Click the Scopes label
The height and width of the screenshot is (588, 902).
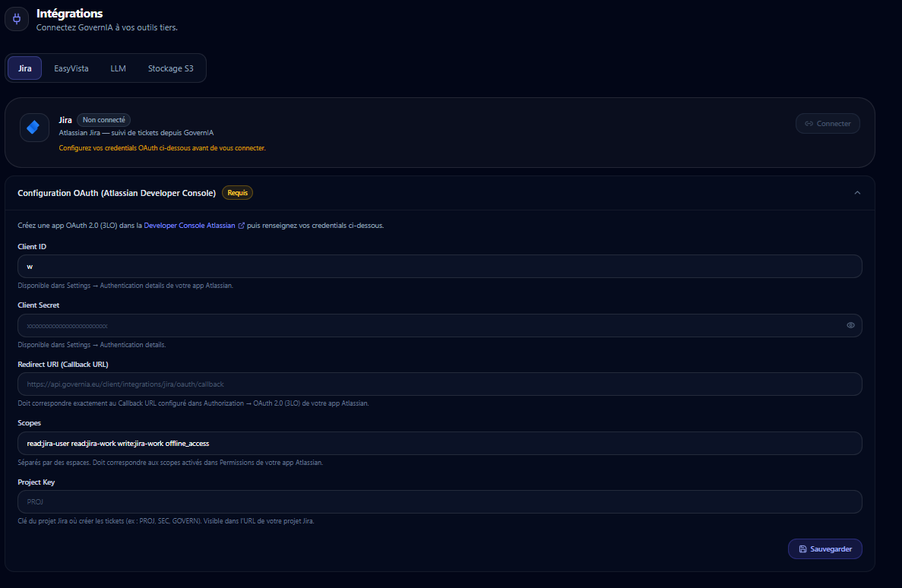(30, 423)
